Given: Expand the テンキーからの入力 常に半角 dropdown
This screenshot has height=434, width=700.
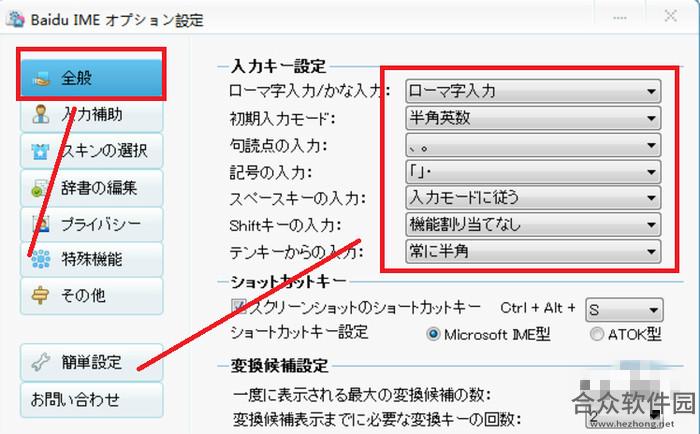Looking at the screenshot, I should [533, 251].
